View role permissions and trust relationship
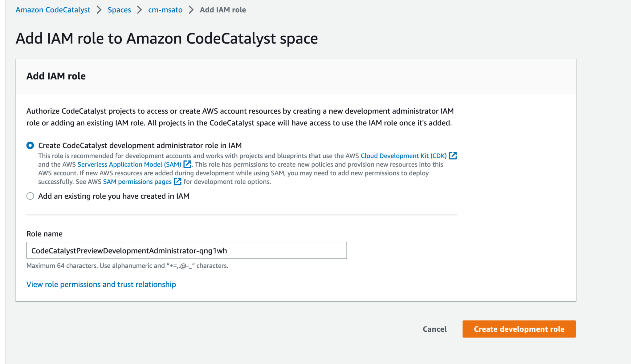The width and height of the screenshot is (631, 364). (x=101, y=284)
